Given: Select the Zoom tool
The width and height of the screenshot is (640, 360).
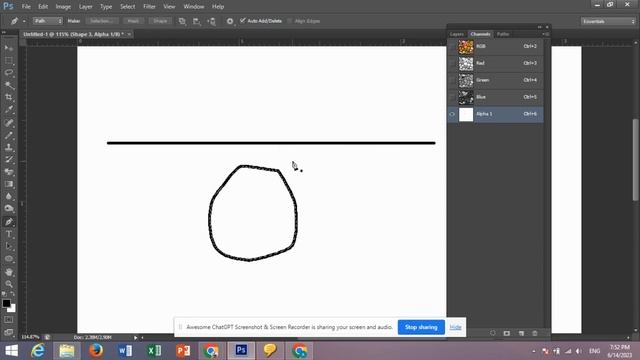Looking at the screenshot, I should pos(9,284).
